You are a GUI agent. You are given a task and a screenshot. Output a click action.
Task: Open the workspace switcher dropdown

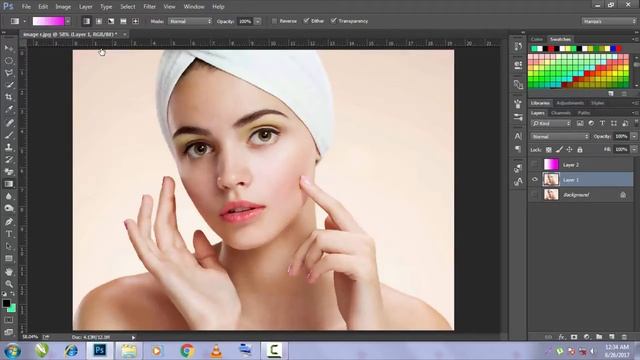(608, 21)
